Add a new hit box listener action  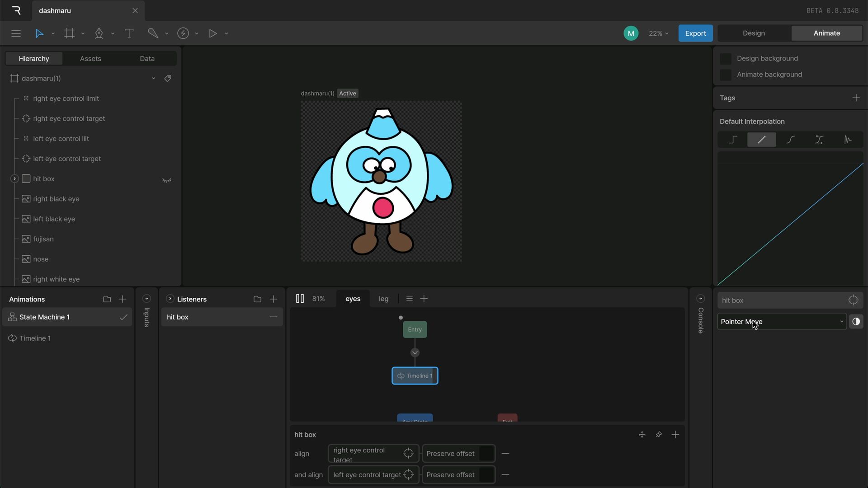[675, 435]
